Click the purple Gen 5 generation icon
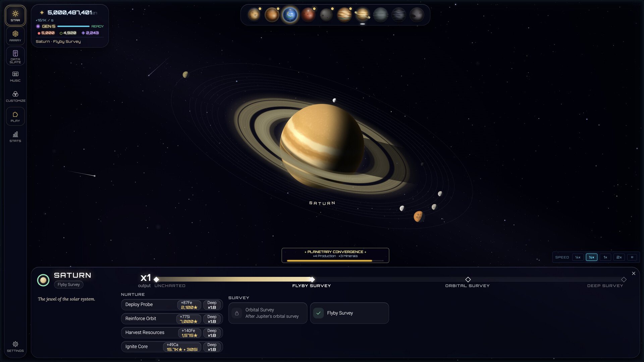 (38, 26)
